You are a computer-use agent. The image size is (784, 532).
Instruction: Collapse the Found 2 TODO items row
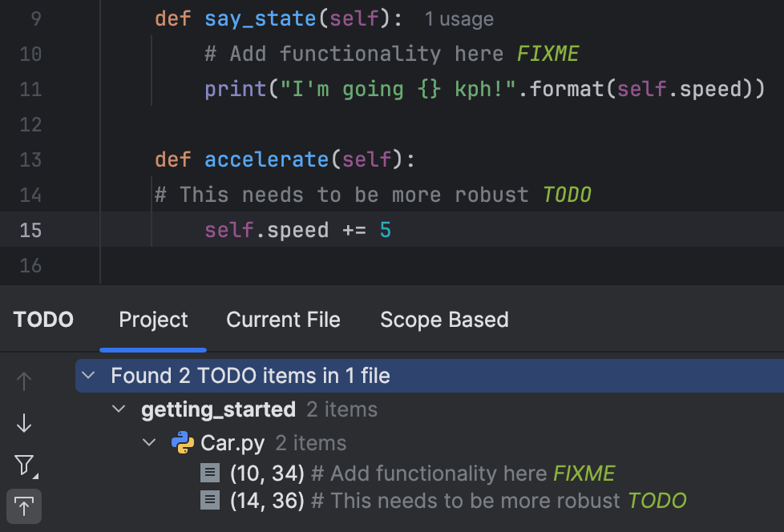88,375
